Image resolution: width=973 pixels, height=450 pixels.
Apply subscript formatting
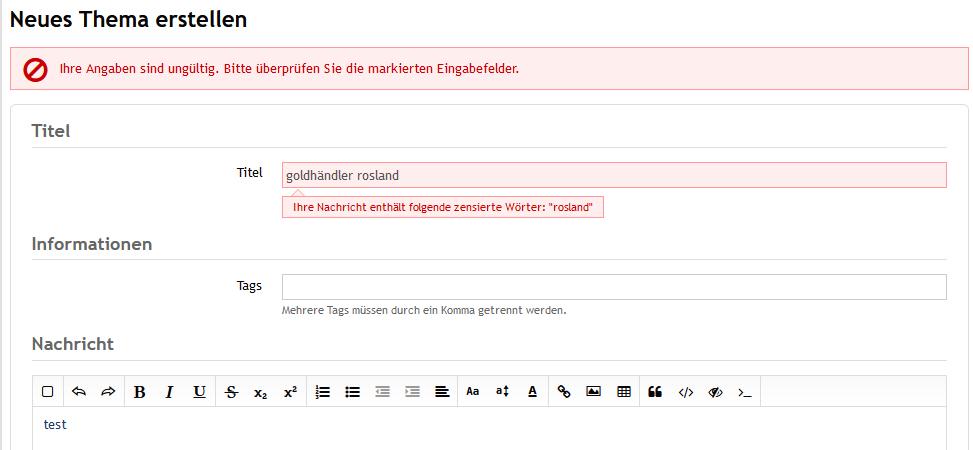(x=260, y=392)
